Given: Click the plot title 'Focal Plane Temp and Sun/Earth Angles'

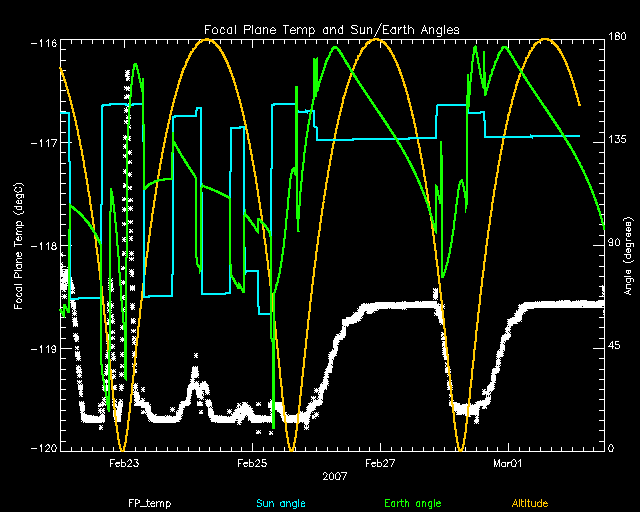Looking at the screenshot, I should [x=331, y=30].
